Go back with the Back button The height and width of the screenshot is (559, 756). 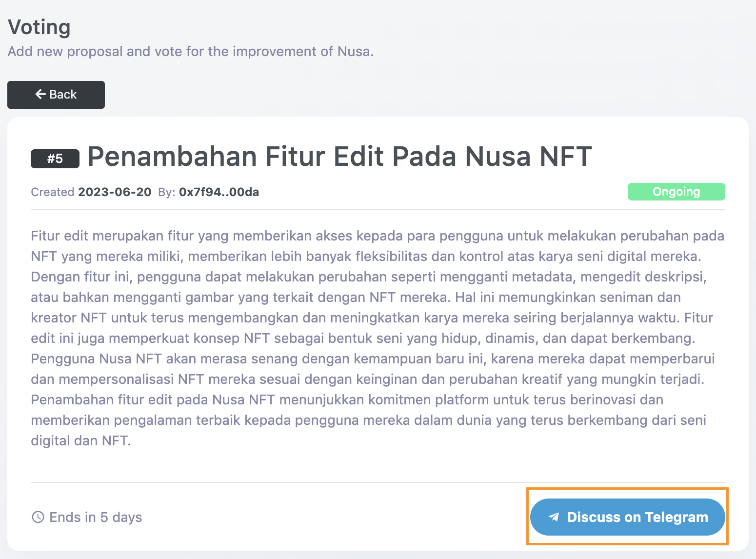[56, 95]
